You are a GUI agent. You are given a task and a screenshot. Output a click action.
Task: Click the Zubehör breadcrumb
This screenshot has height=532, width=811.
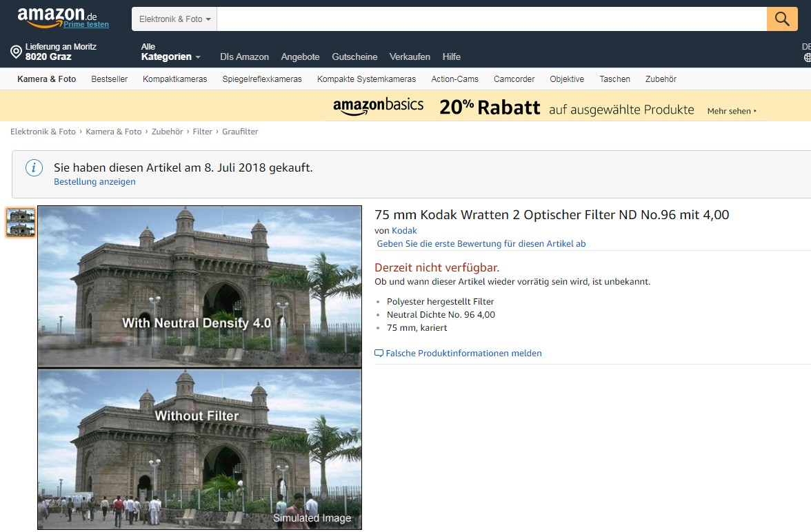[x=167, y=132]
